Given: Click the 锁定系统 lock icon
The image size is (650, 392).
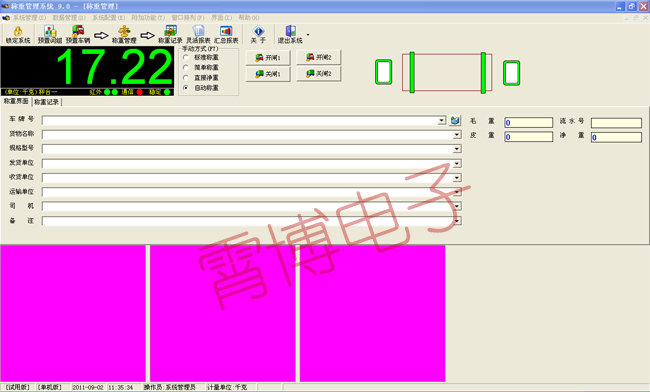Looking at the screenshot, I should [18, 31].
